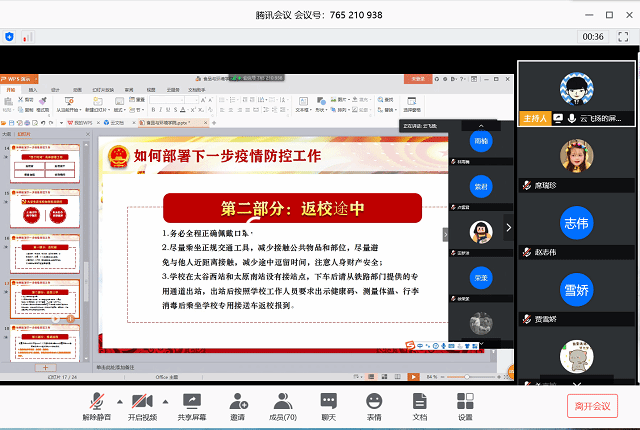Click the blue shield security icon
The image size is (640, 430).
[x=9, y=37]
